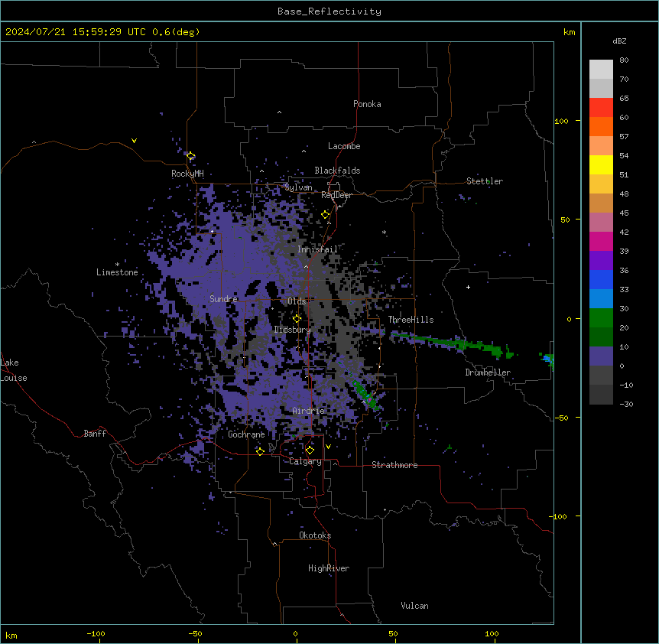The image size is (659, 644).
Task: Pick the yellow 51-54 dBZ legend swatch
Action: (x=601, y=164)
